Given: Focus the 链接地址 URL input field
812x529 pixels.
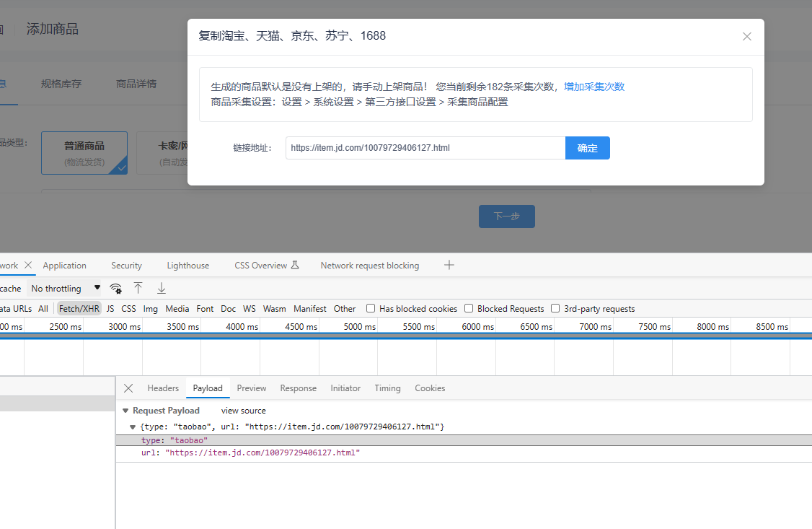Looking at the screenshot, I should pos(425,148).
